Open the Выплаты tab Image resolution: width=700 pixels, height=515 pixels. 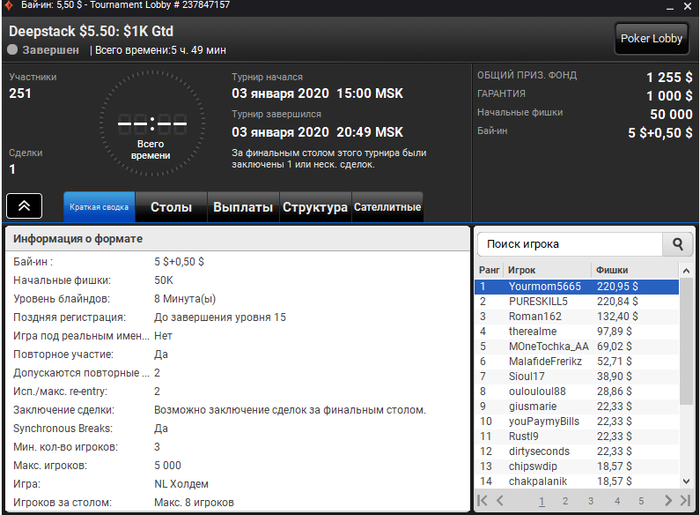(x=243, y=207)
